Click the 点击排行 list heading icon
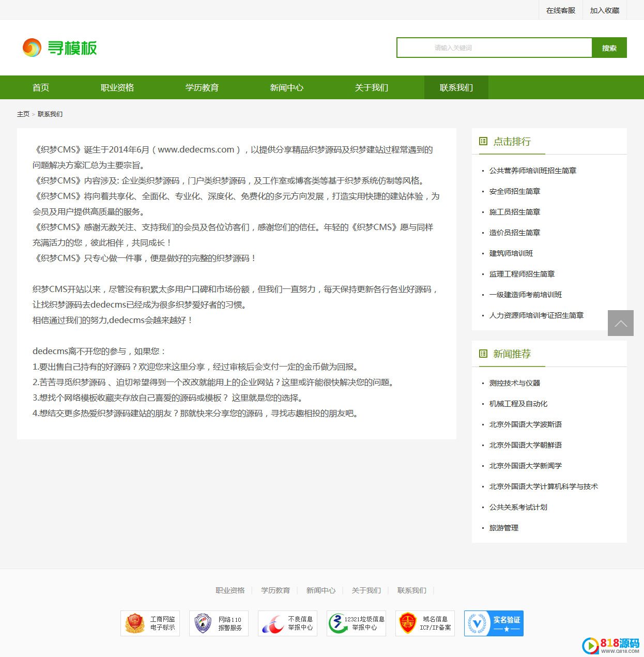 point(483,141)
